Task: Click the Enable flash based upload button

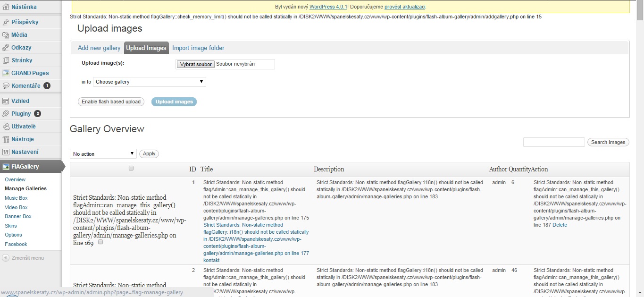Action: point(111,102)
